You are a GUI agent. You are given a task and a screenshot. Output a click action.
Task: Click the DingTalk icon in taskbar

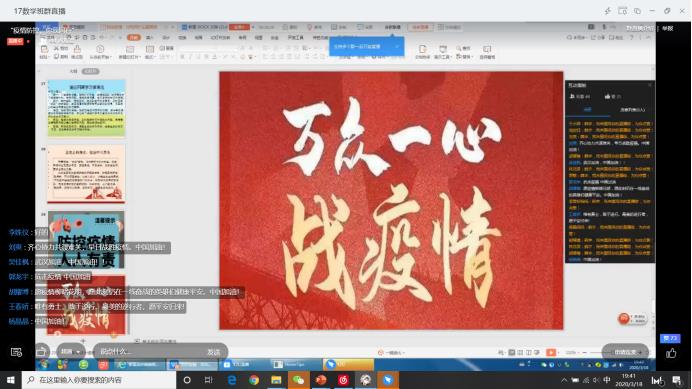(387, 380)
